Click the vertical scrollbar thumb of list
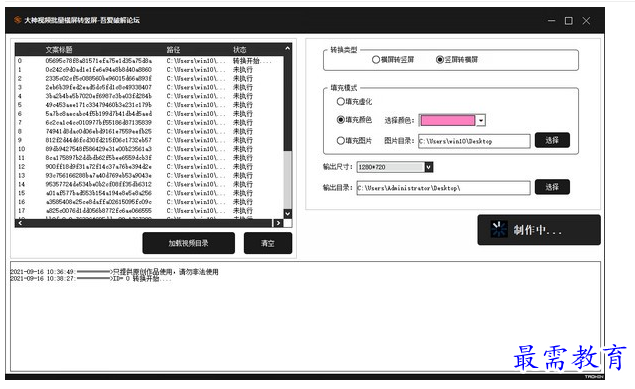The width and height of the screenshot is (635, 389). click(x=288, y=102)
